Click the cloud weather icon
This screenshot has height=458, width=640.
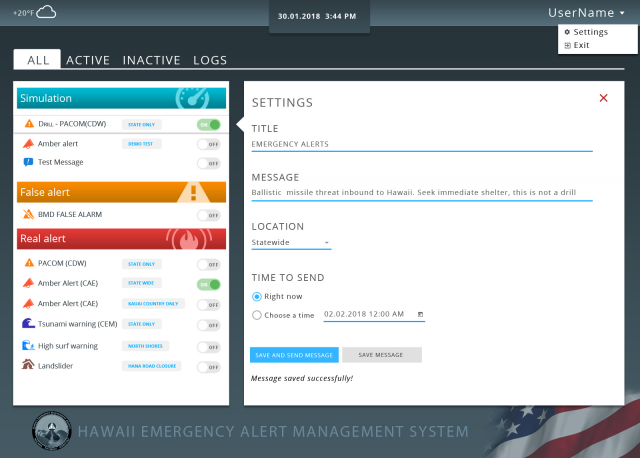[x=46, y=12]
